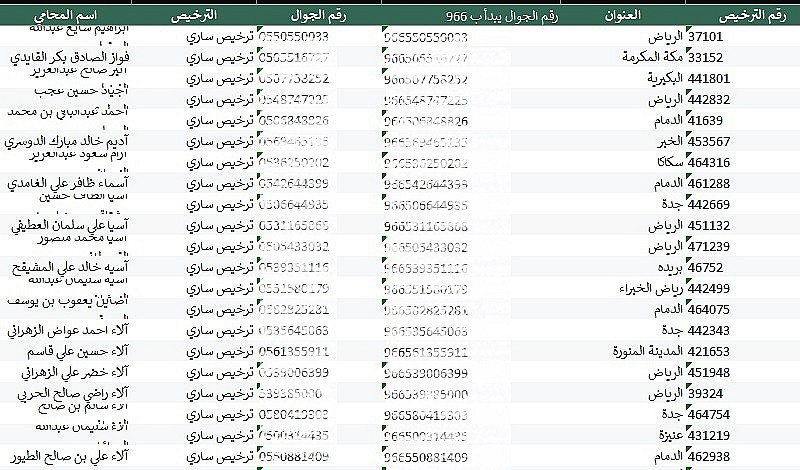Screen dimensions: 800x470
Task: Click license number cell 464754
Action: (709, 414)
